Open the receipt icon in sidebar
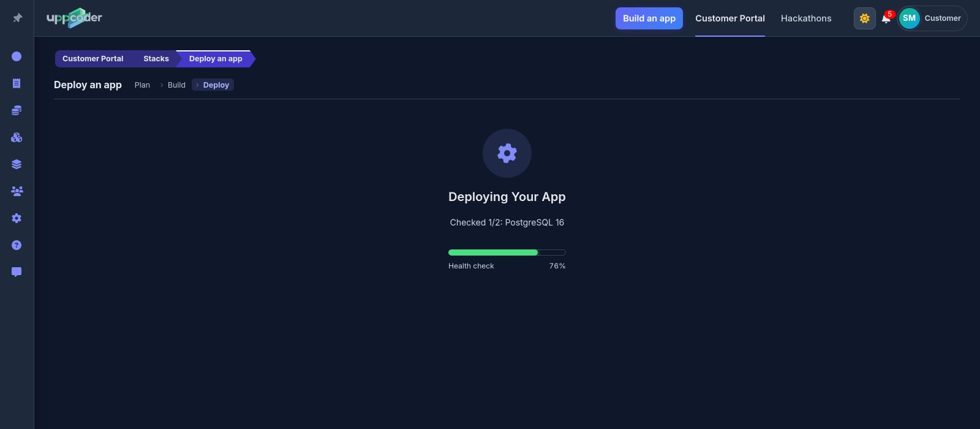 tap(17, 83)
